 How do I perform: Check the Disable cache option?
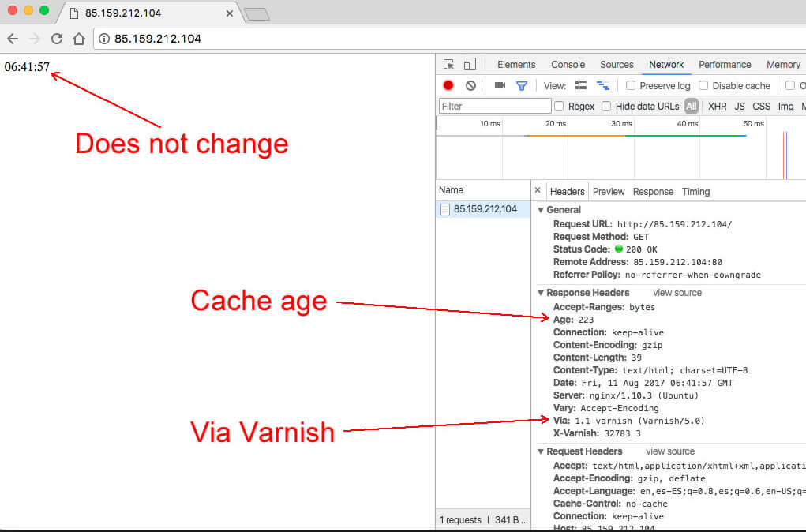pos(703,85)
